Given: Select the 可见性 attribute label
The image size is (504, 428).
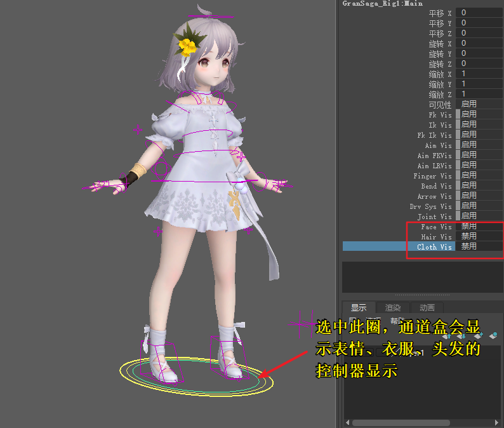Looking at the screenshot, I should click(x=440, y=105).
